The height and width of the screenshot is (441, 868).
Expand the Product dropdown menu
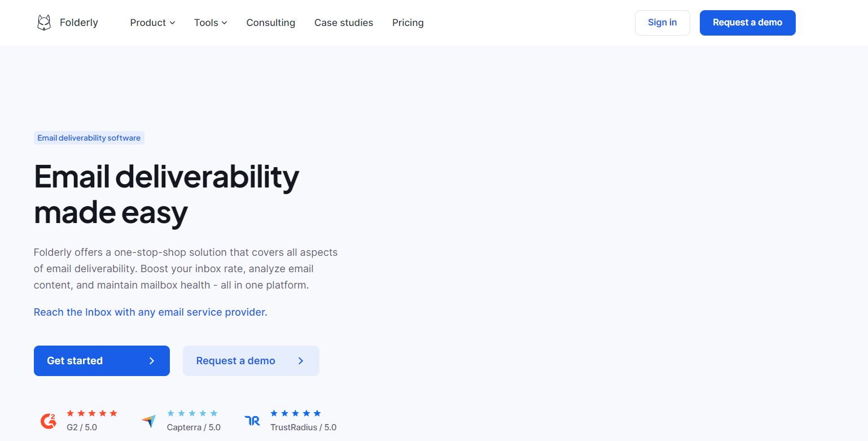[148, 23]
